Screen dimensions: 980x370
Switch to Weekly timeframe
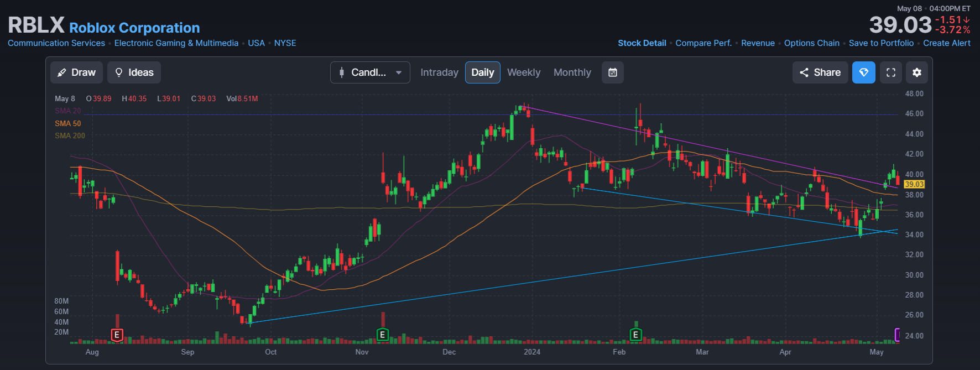524,72
